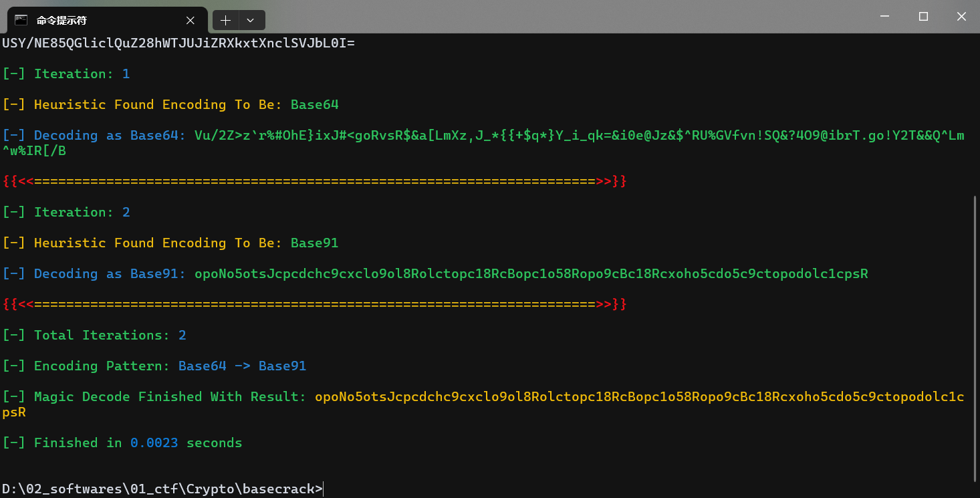
Task: Click the top Base64 input string line
Action: (x=178, y=43)
